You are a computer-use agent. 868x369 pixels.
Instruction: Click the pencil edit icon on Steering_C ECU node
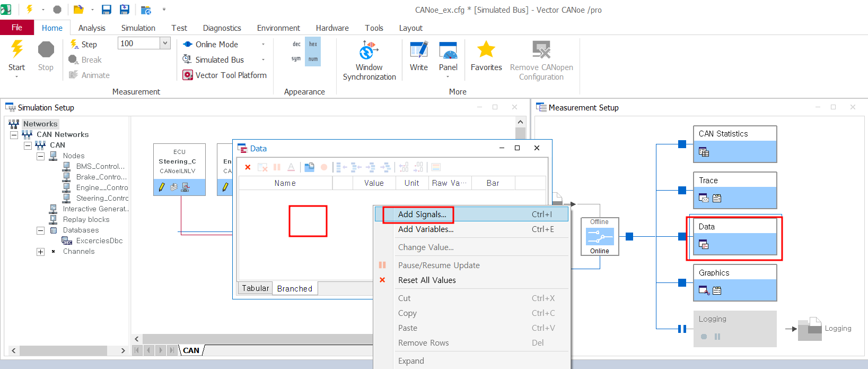162,187
